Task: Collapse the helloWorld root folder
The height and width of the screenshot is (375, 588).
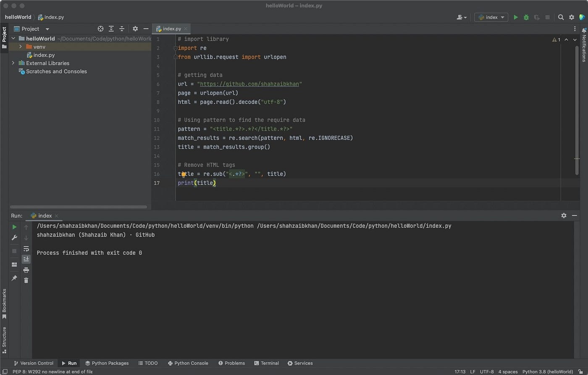Action: coord(13,39)
